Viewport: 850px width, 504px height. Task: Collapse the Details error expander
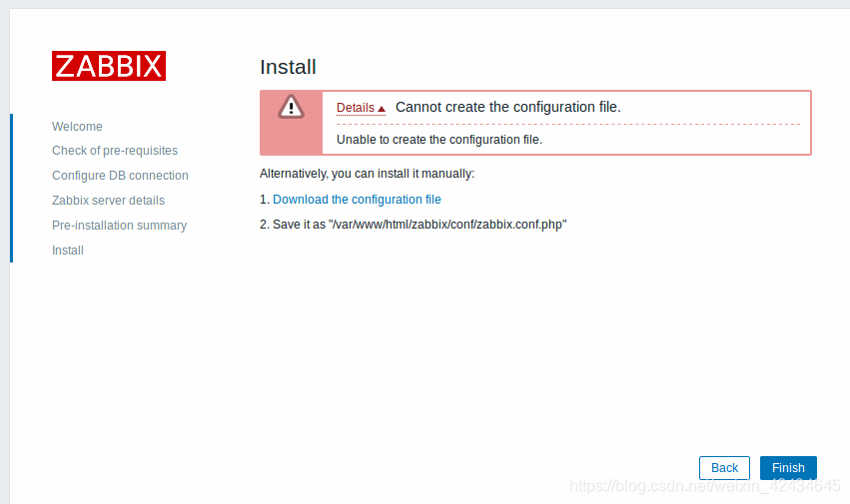point(361,108)
